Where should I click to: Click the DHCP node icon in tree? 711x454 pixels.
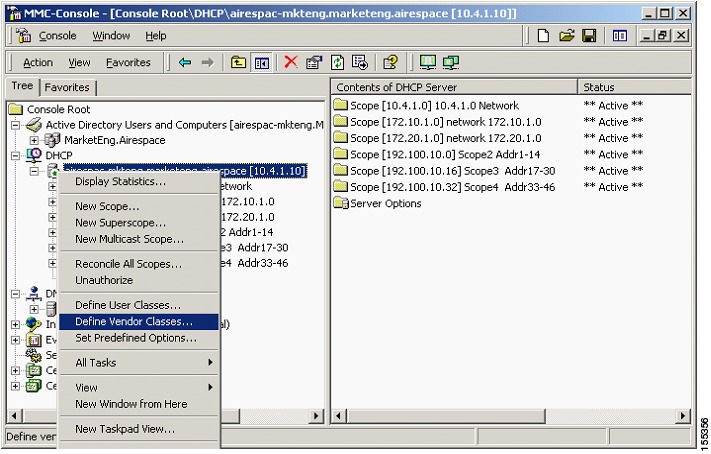34,155
